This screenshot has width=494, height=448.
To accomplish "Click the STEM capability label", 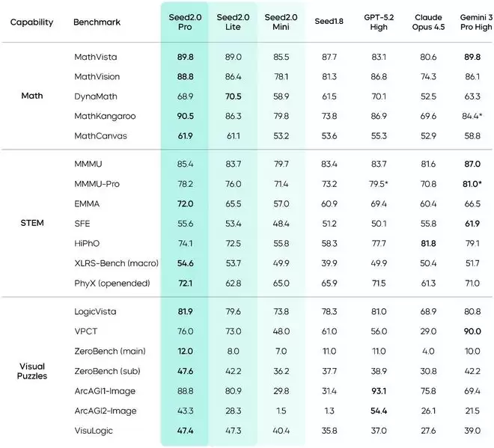I will 31,222.
